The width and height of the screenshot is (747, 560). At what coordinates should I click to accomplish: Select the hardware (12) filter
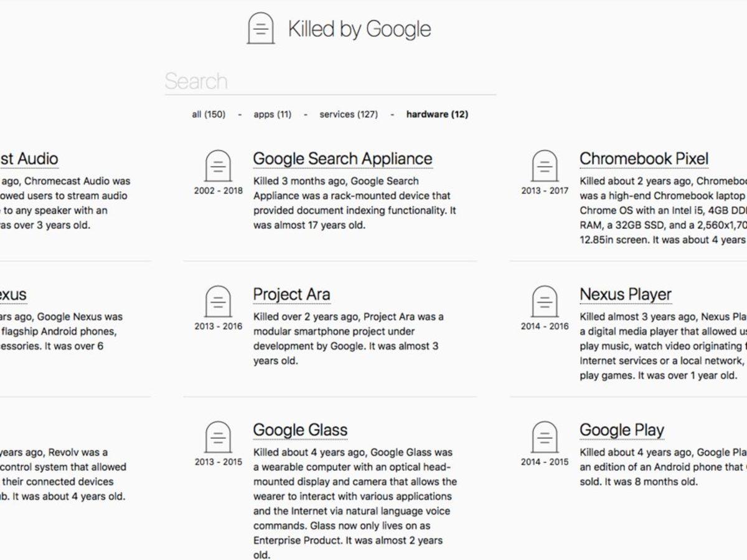[438, 114]
